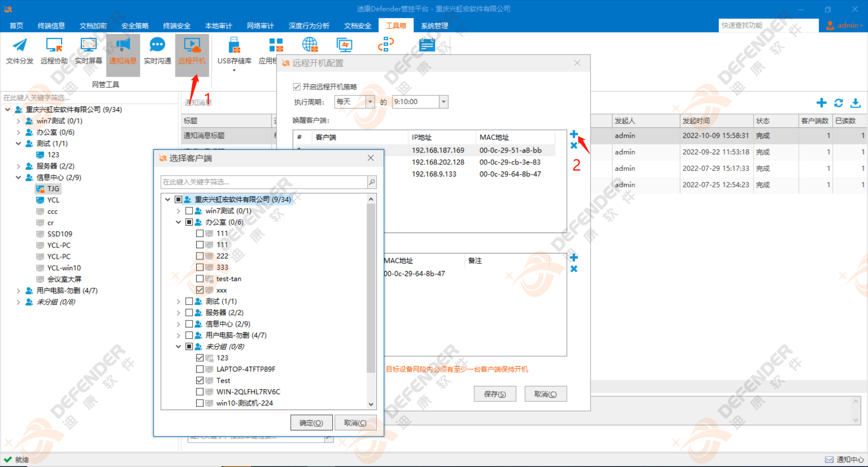Open the 9:10:00 time dropdown

point(443,102)
